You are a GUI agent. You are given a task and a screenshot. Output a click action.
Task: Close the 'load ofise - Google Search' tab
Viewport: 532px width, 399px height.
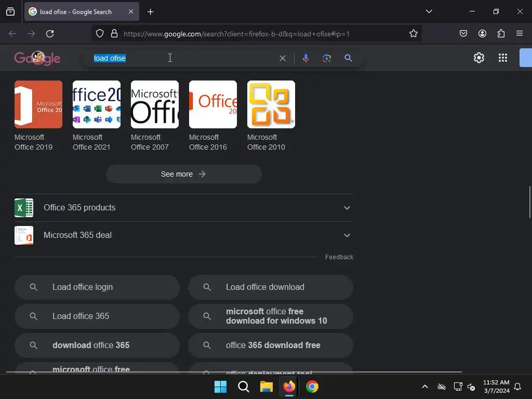click(x=131, y=11)
